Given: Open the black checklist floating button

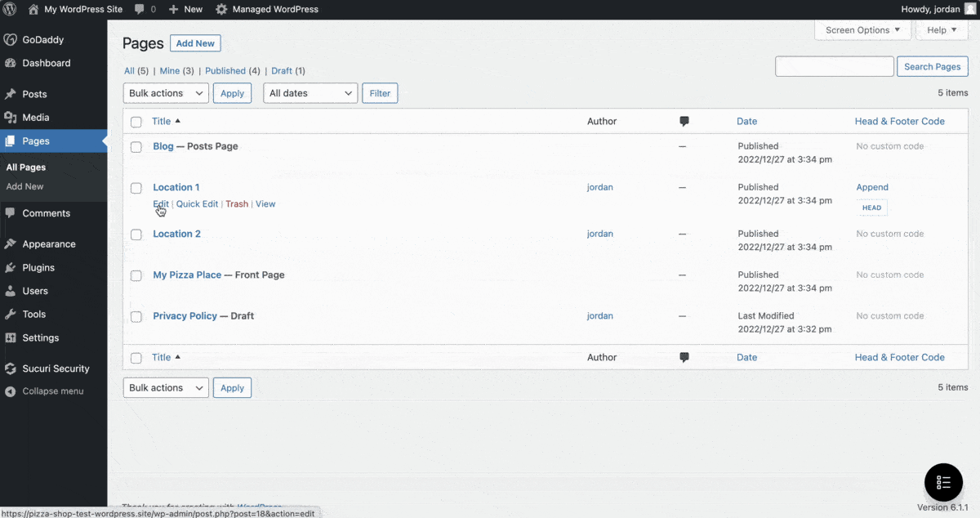Looking at the screenshot, I should coord(943,482).
